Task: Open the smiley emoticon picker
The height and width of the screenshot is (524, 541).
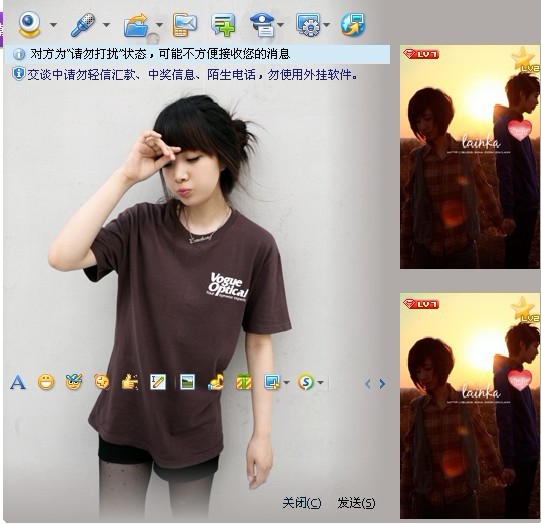Action: point(46,382)
